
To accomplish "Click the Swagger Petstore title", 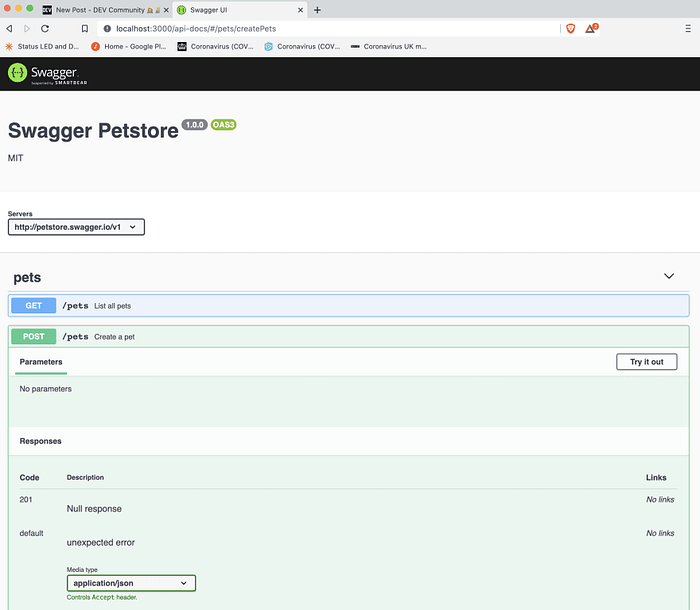I will pos(93,131).
